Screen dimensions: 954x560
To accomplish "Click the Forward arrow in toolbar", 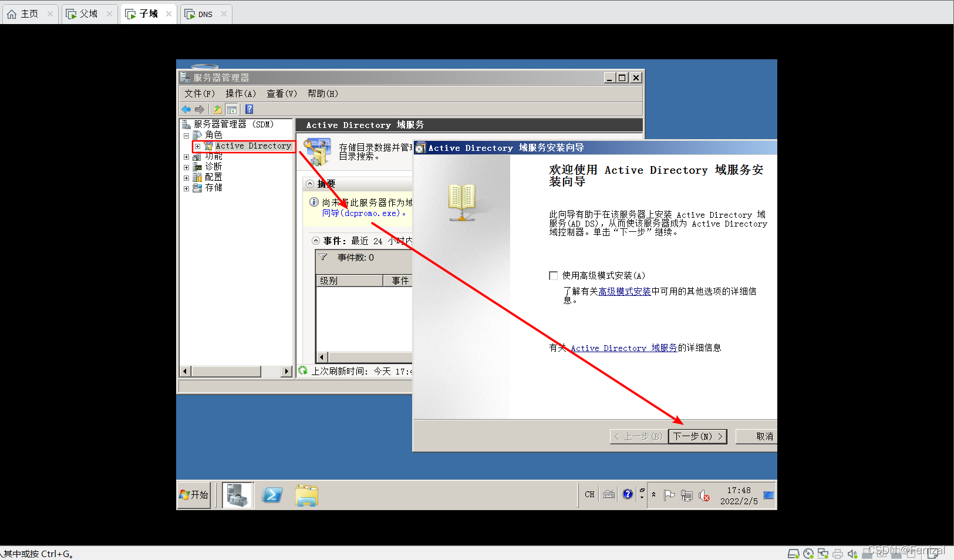I will tap(200, 109).
